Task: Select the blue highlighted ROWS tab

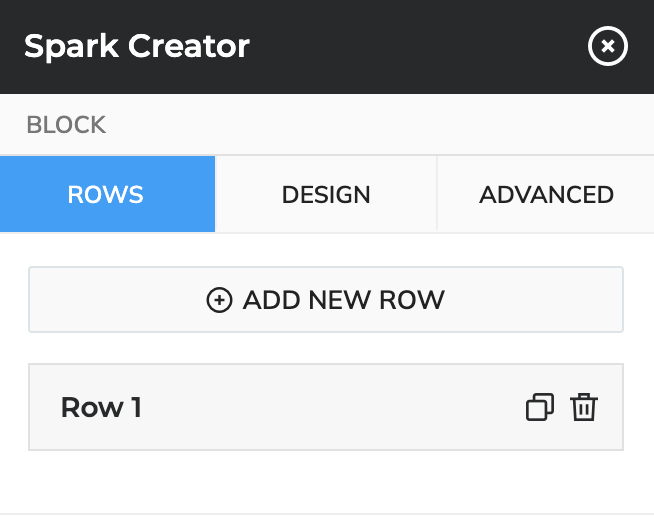Action: 106,194
